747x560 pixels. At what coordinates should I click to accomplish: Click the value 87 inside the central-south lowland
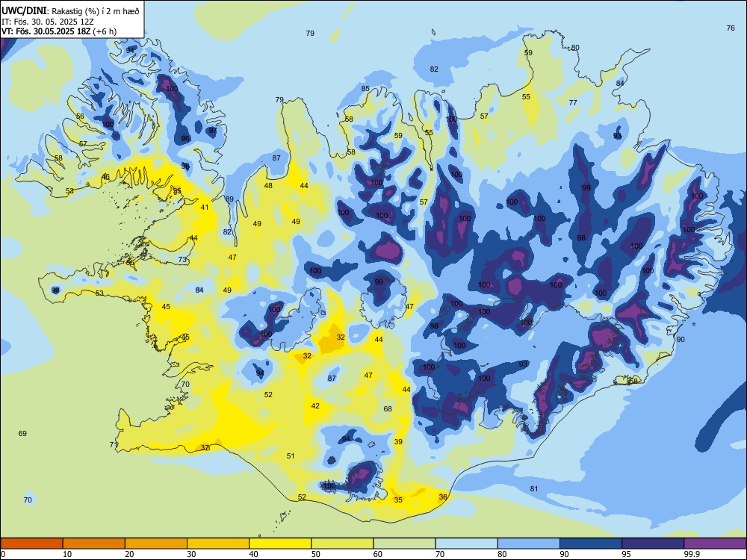tap(332, 378)
